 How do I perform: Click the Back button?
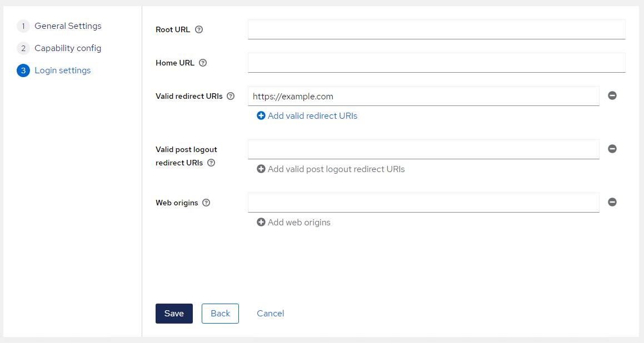pyautogui.click(x=220, y=314)
